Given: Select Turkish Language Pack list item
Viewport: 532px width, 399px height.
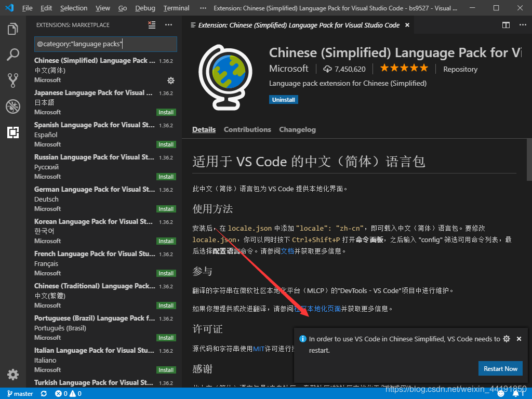Looking at the screenshot, I should [x=104, y=382].
